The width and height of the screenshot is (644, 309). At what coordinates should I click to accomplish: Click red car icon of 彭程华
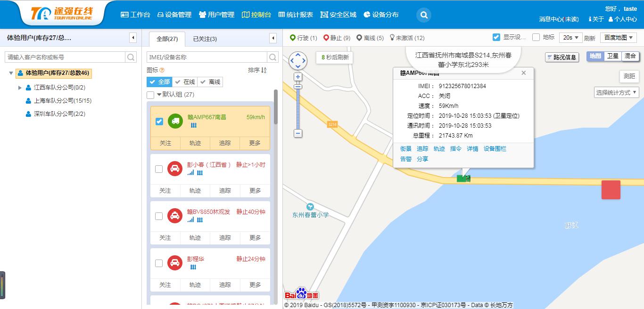click(x=175, y=263)
